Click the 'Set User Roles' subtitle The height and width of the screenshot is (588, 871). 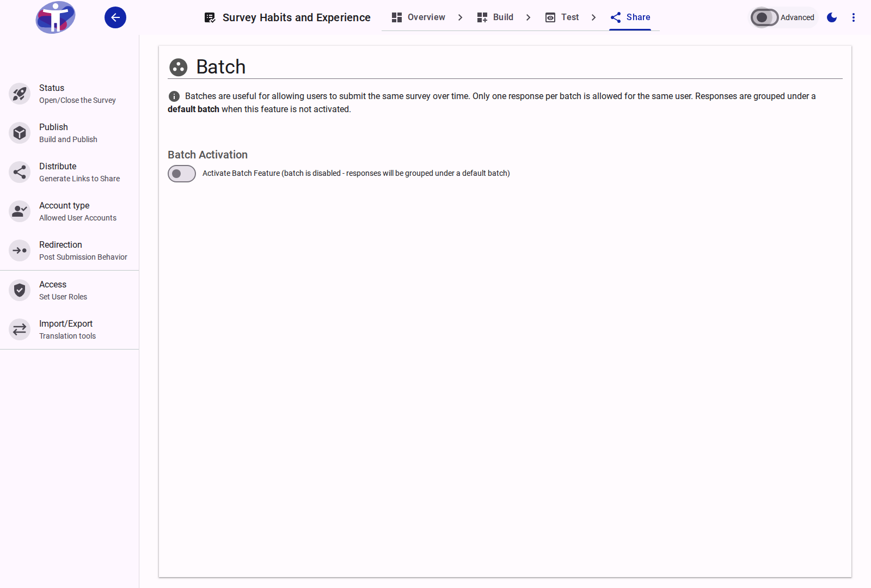(63, 297)
